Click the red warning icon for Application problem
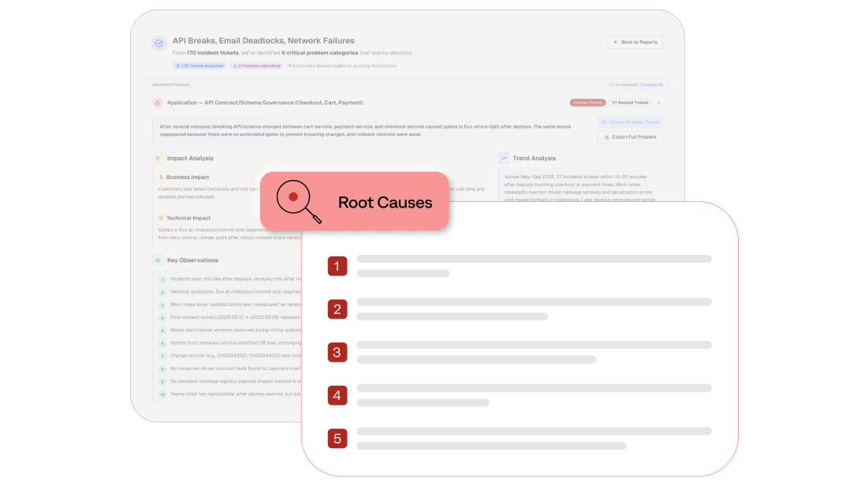This screenshot has height=486, width=868. coord(158,103)
